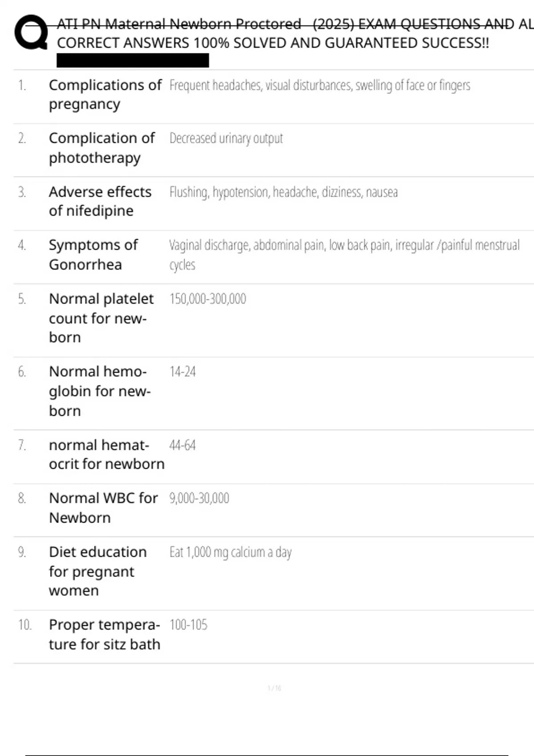Select the term "Complication of phototherapy"
This screenshot has width=534, height=756.
(x=102, y=148)
